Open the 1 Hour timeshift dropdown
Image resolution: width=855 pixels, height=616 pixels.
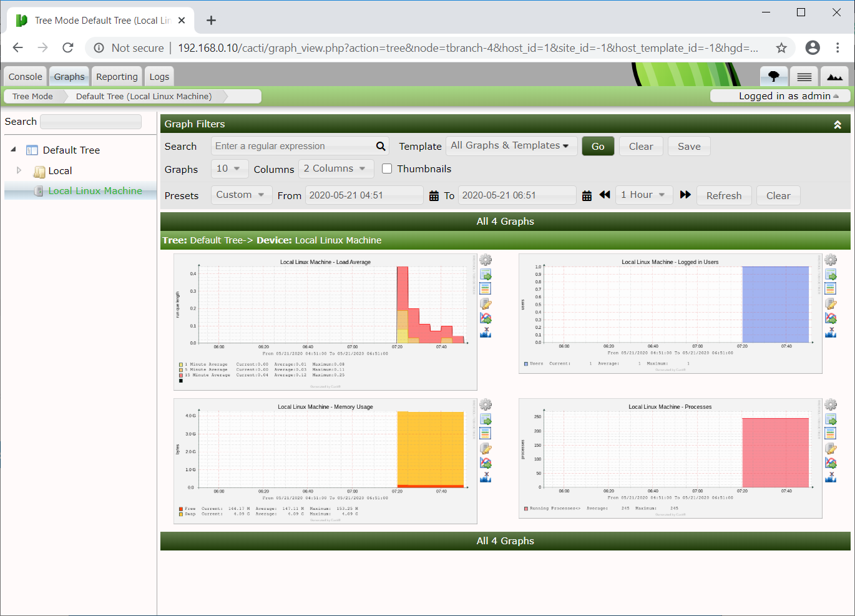645,195
